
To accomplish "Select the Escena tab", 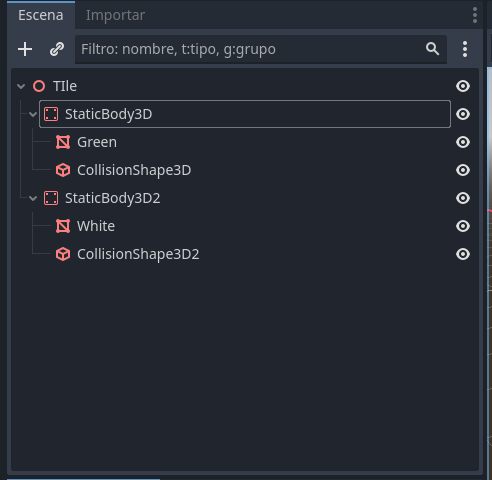I will [41, 15].
